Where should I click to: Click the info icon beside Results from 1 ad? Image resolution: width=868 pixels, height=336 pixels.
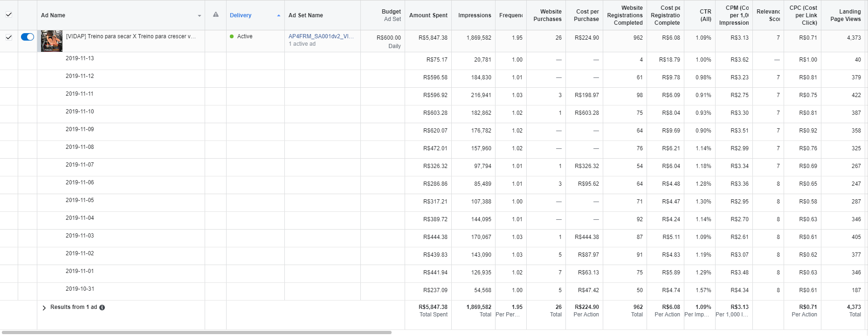click(102, 308)
